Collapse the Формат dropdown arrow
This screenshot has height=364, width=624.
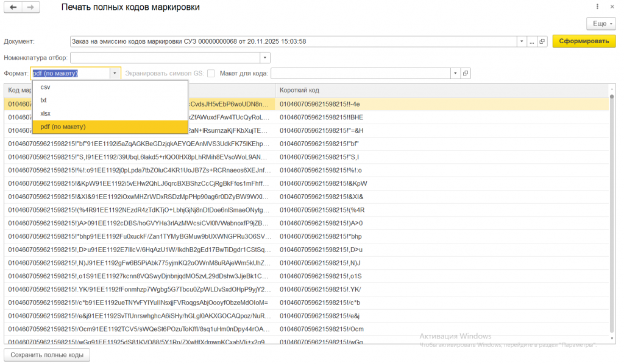click(115, 73)
